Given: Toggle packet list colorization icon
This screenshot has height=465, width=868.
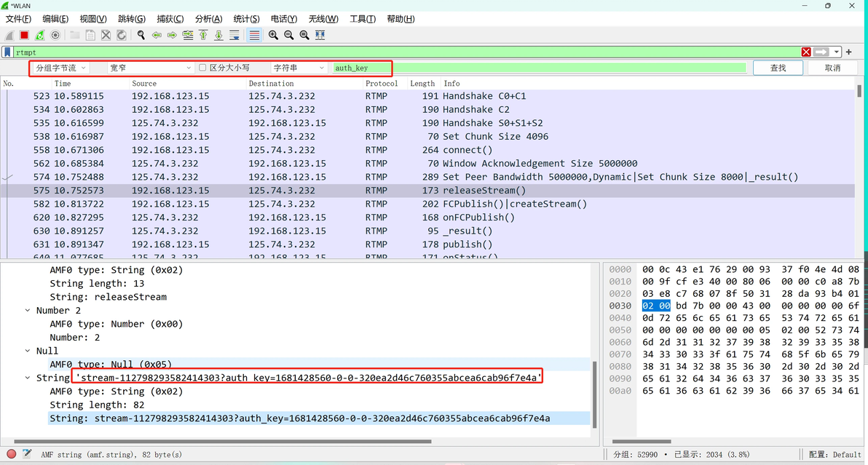Looking at the screenshot, I should (x=254, y=35).
